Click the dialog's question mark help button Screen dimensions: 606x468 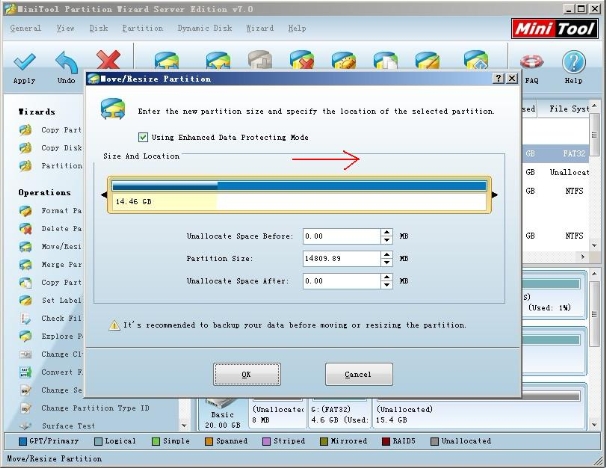499,78
